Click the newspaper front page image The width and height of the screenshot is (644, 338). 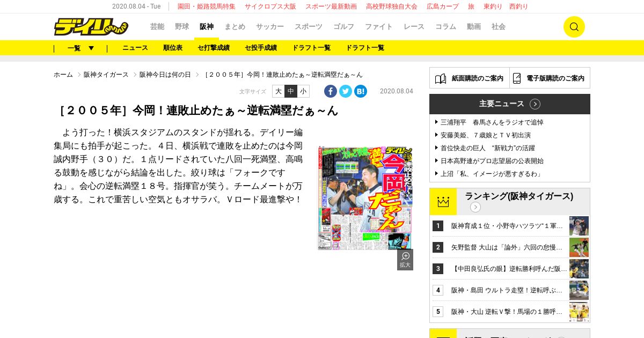[365, 197]
